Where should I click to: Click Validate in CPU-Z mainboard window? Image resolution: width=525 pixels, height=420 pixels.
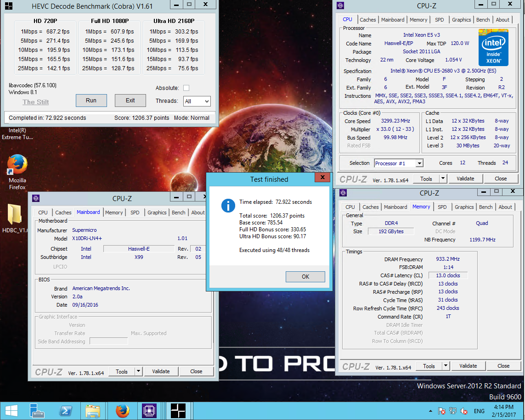(161, 371)
